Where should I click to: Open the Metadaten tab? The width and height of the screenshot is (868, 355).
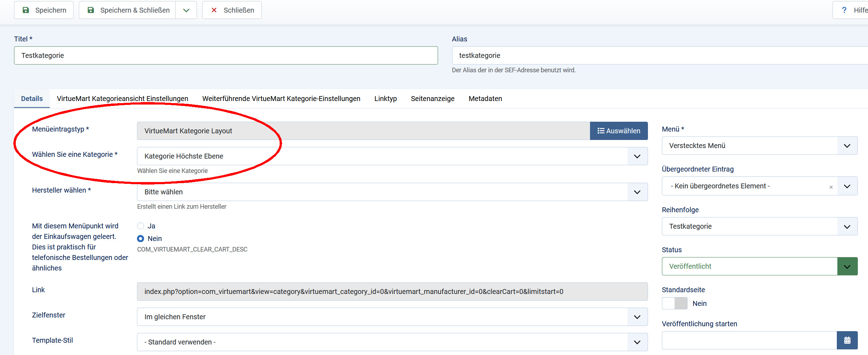coord(485,99)
